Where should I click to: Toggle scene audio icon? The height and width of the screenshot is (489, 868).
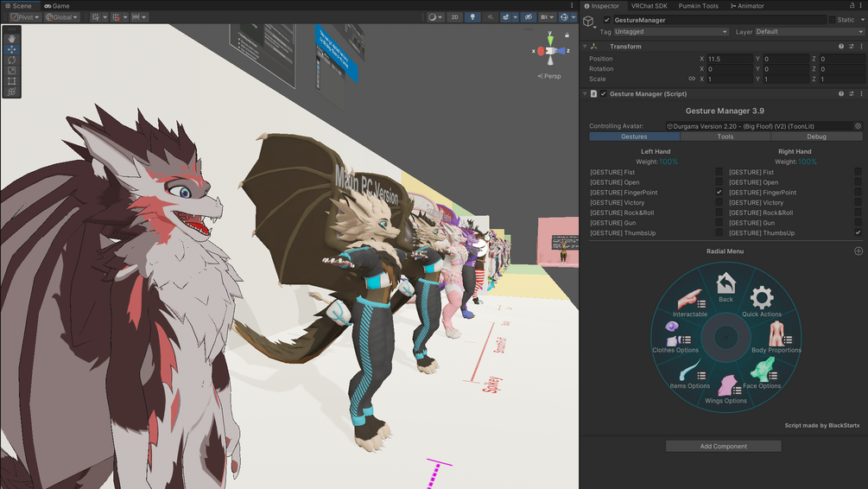click(x=490, y=17)
